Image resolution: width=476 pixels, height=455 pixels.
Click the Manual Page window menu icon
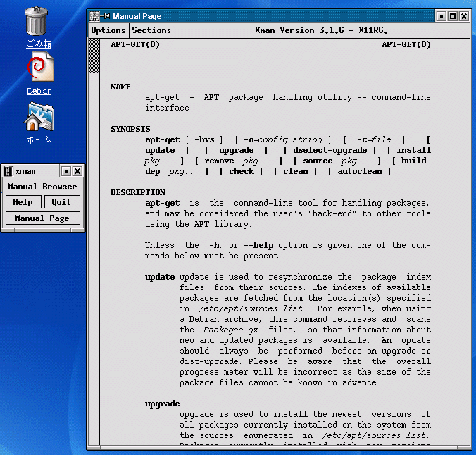[94, 16]
